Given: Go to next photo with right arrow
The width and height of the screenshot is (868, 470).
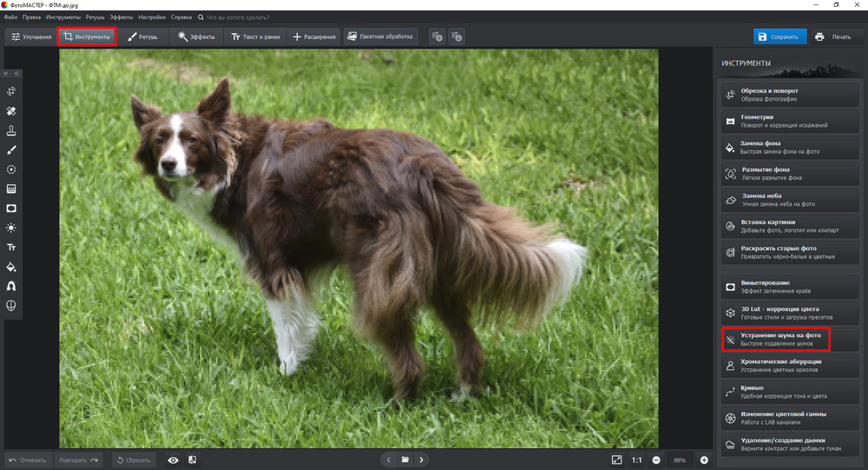Looking at the screenshot, I should (422, 460).
